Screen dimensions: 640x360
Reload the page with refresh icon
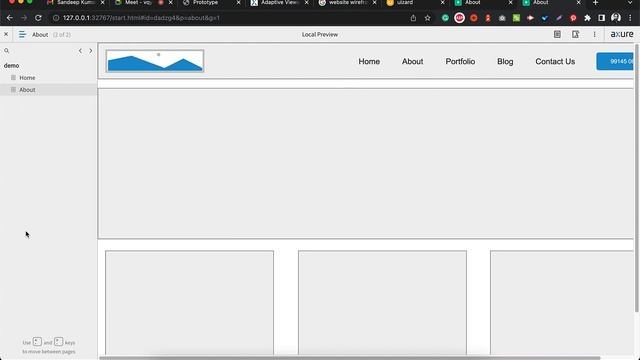[38, 18]
